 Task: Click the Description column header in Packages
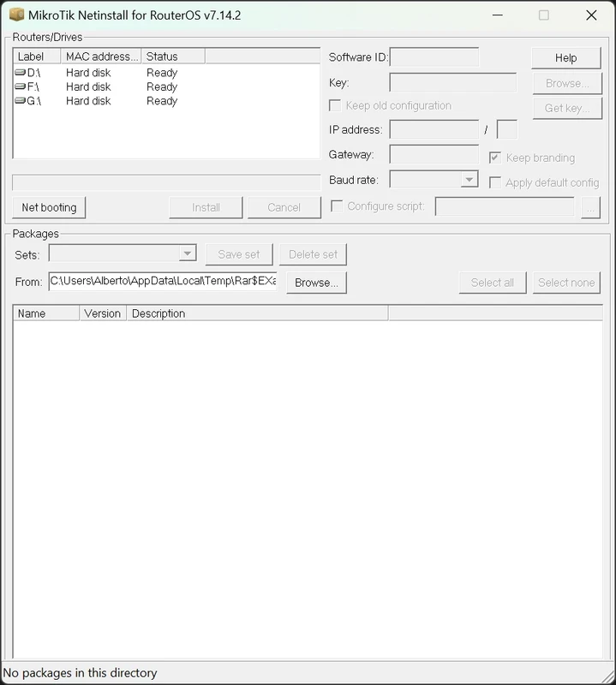click(257, 313)
